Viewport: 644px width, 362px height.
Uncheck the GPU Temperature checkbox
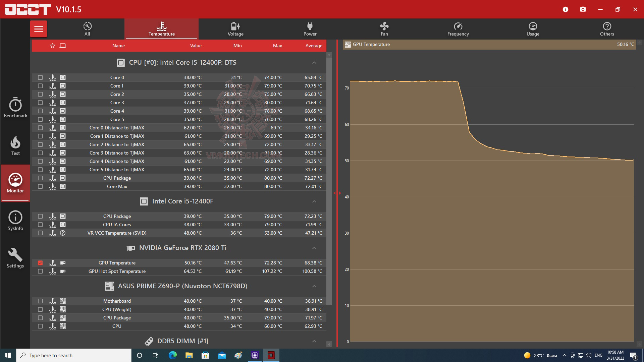click(x=40, y=263)
